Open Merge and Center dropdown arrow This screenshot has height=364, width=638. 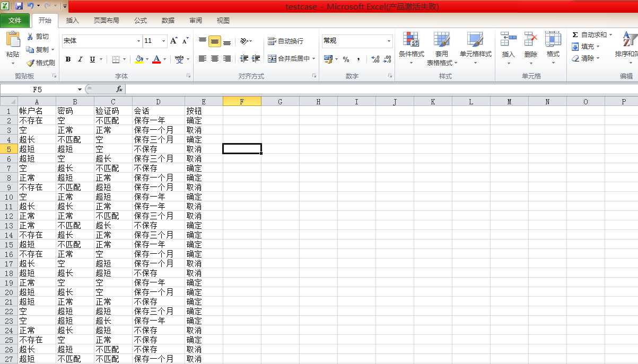[x=313, y=59]
